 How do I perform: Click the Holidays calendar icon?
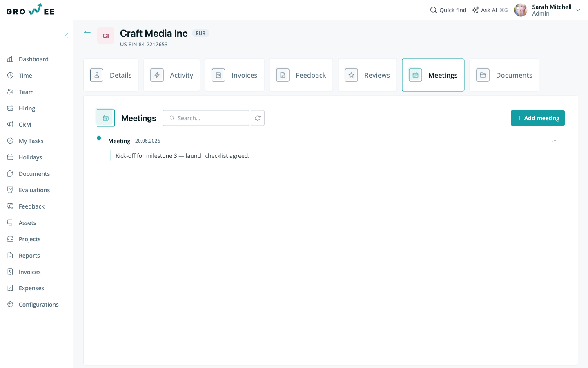(x=10, y=157)
